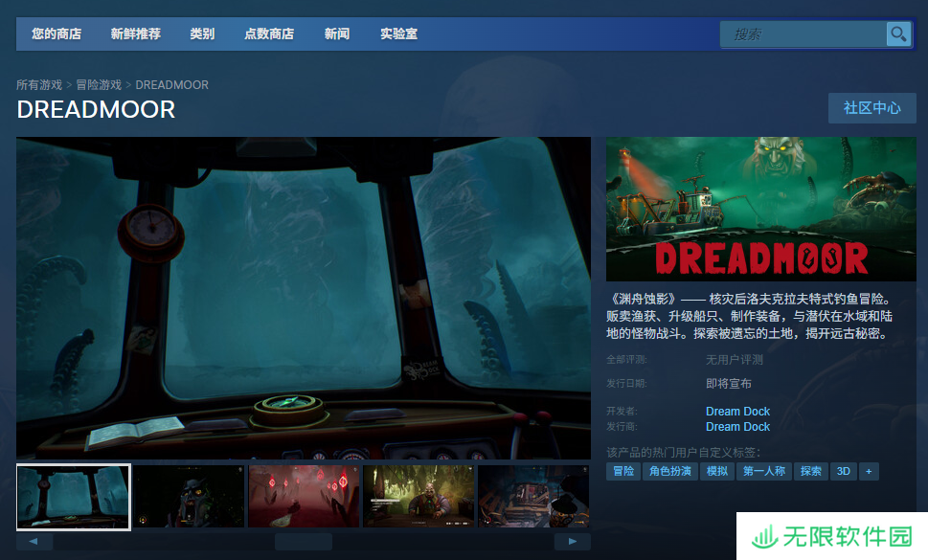Click the DREADMOOR capsule header image
Screen dimensions: 928x560
(761, 210)
